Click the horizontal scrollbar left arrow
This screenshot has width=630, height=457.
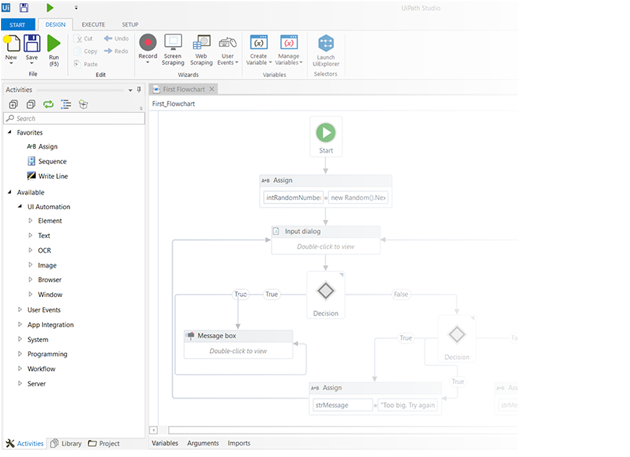point(153,430)
